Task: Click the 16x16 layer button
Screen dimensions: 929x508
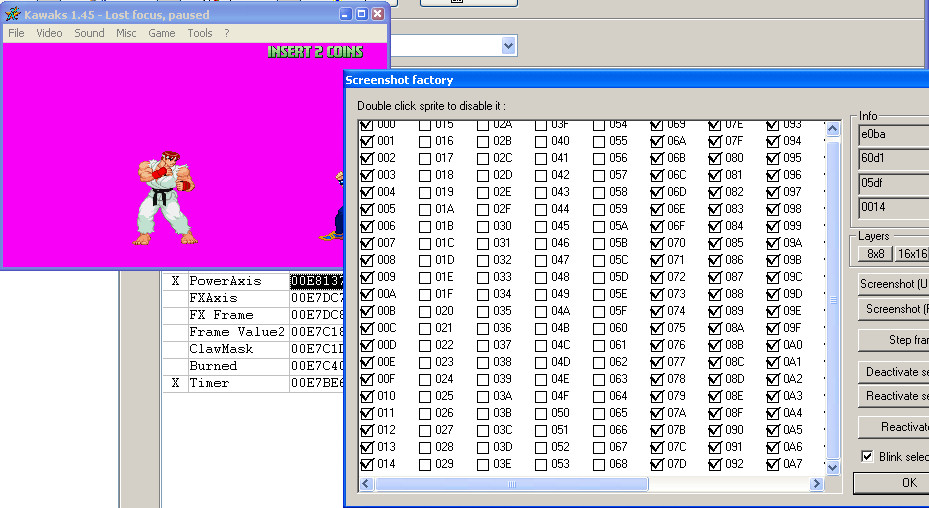Action: coord(911,254)
